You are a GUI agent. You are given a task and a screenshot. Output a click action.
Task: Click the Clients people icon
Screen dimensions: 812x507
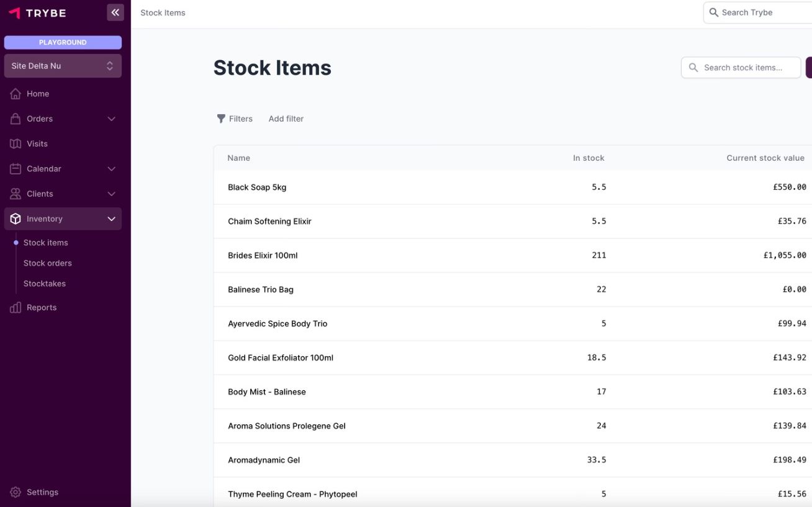[x=16, y=194]
